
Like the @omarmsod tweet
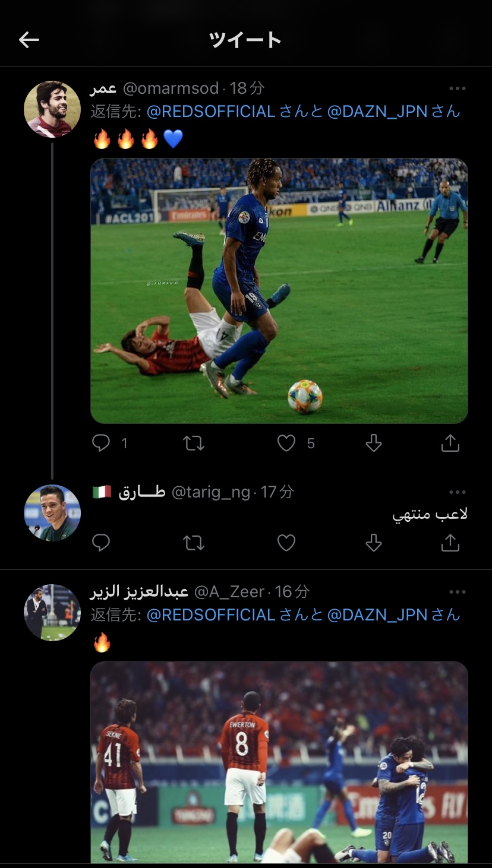coord(286,443)
